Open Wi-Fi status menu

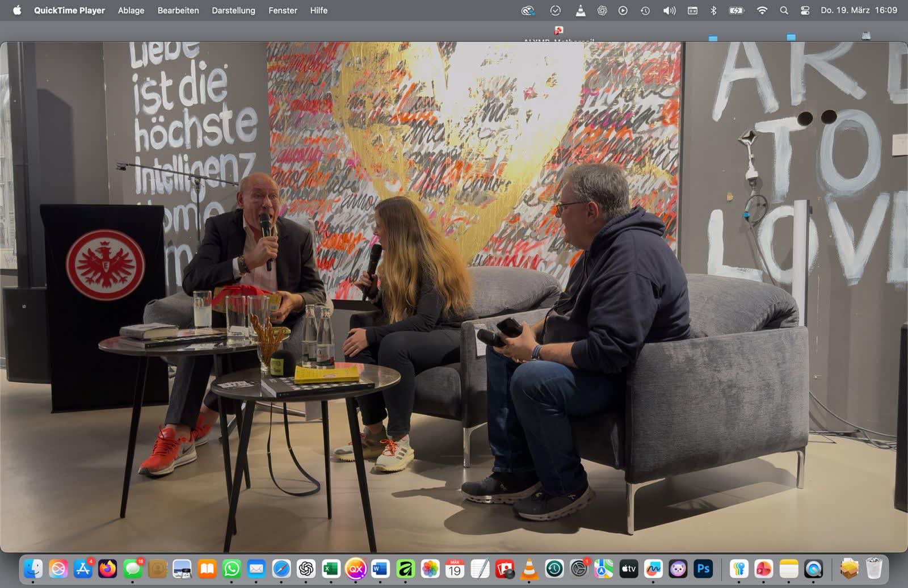[762, 10]
